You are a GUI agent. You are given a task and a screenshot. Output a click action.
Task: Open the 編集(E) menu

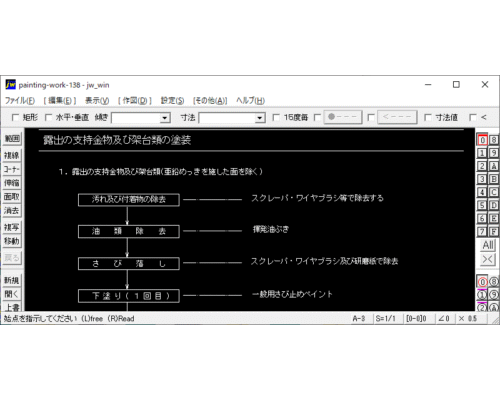pyautogui.click(x=60, y=100)
